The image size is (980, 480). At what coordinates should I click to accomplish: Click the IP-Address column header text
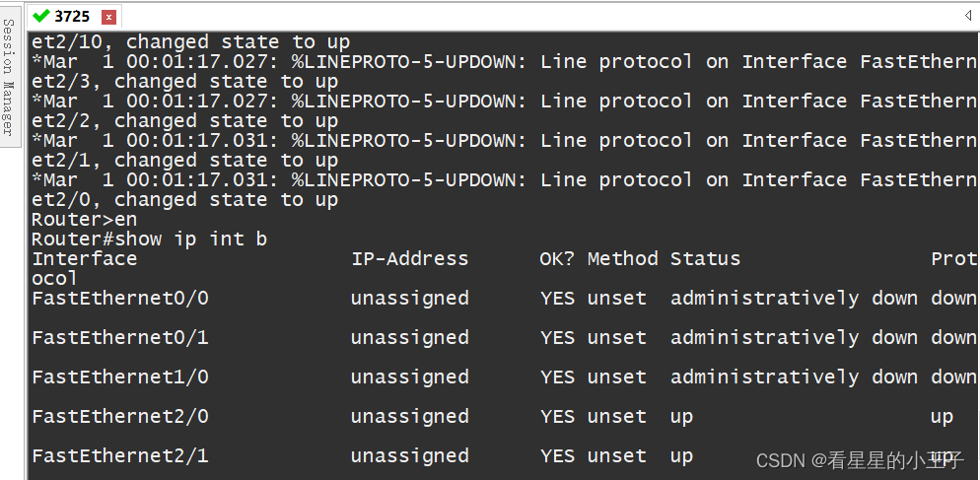coord(409,259)
